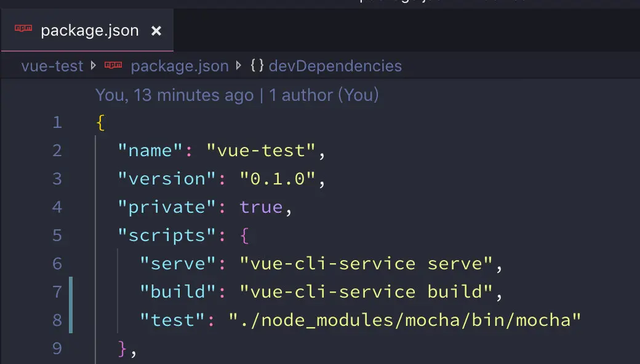This screenshot has height=364, width=640.
Task: Click the git change marker beside line 8
Action: pyautogui.click(x=71, y=319)
